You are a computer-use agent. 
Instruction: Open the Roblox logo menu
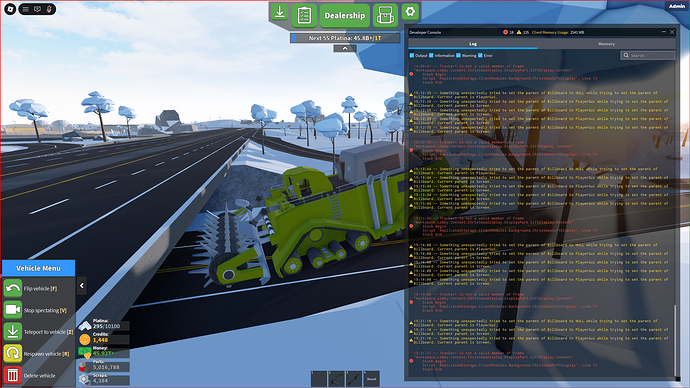coord(10,9)
